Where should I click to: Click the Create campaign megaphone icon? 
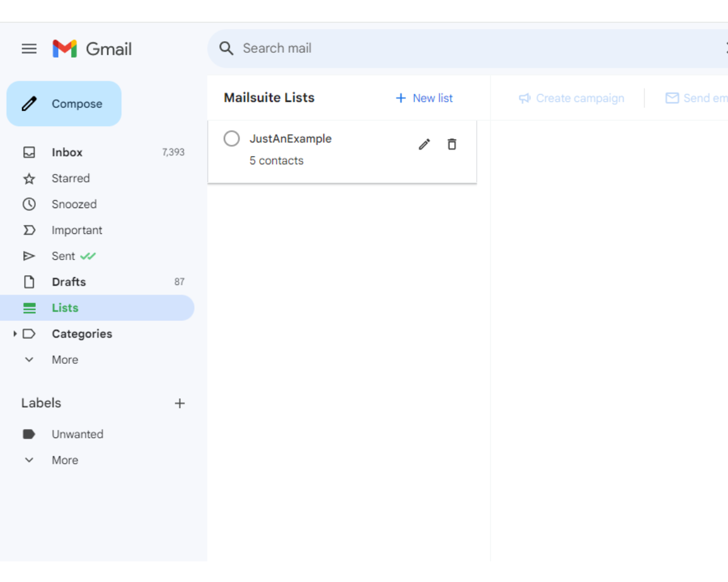525,98
